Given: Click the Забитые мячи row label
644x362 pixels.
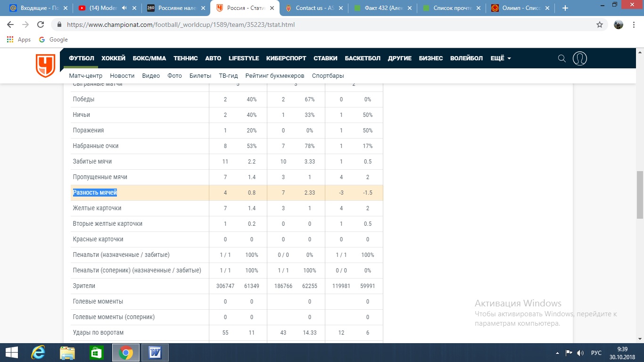Looking at the screenshot, I should tap(92, 162).
